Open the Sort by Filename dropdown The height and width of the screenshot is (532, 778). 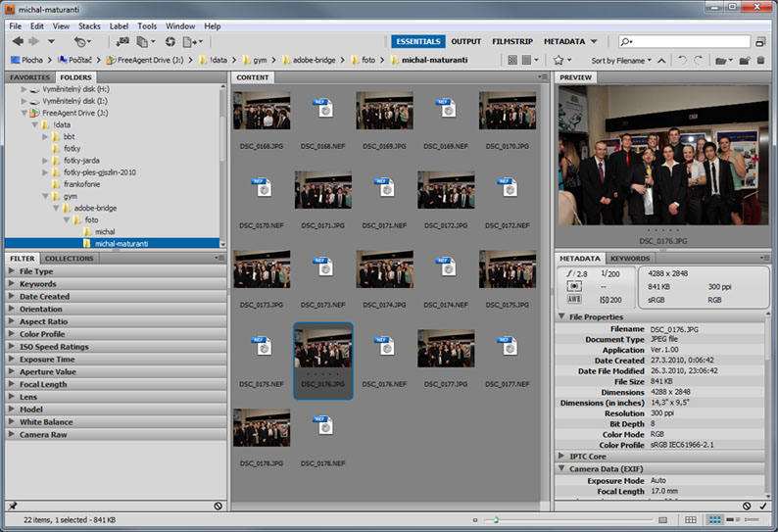pos(620,60)
